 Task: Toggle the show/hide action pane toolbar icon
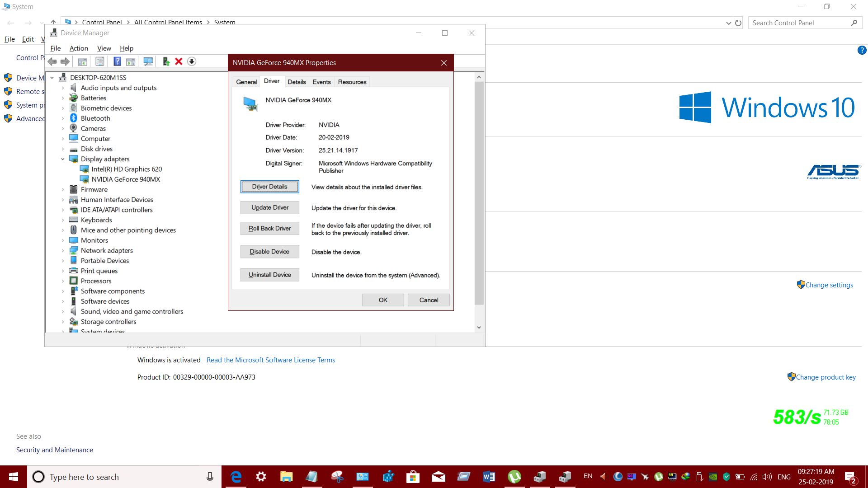click(x=131, y=61)
